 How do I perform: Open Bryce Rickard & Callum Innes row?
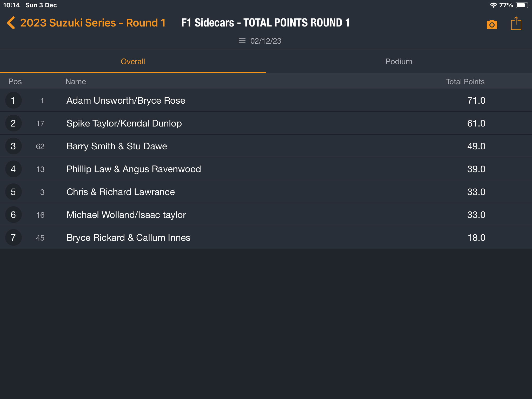point(266,238)
